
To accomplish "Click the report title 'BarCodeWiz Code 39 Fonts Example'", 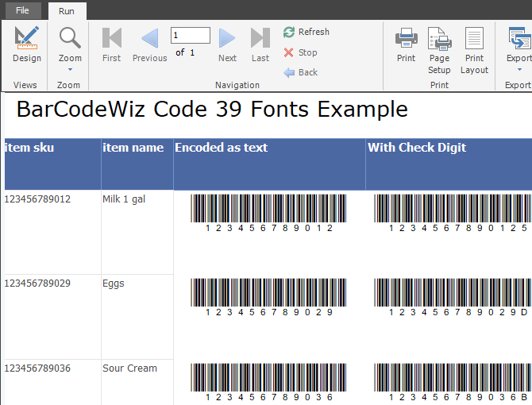I will [212, 110].
